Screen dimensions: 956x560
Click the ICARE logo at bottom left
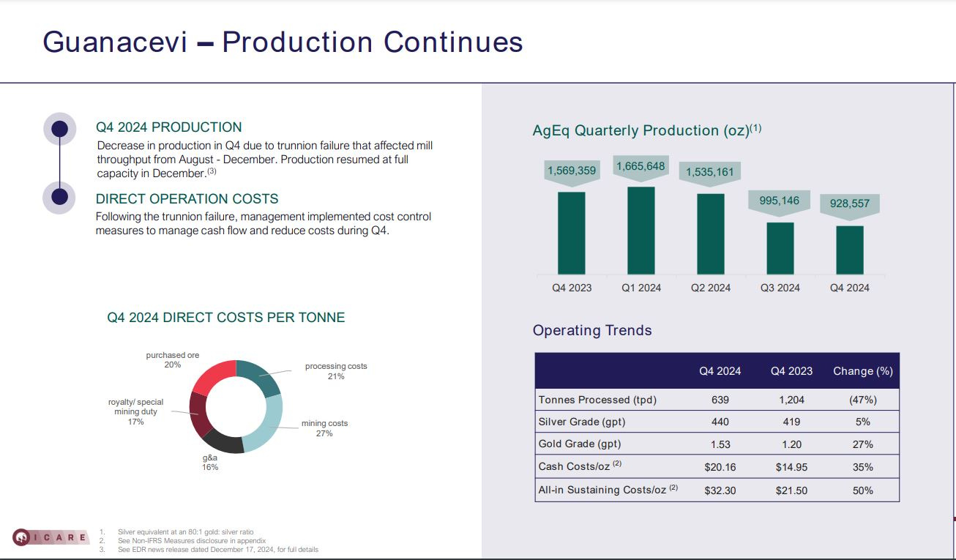[50, 538]
